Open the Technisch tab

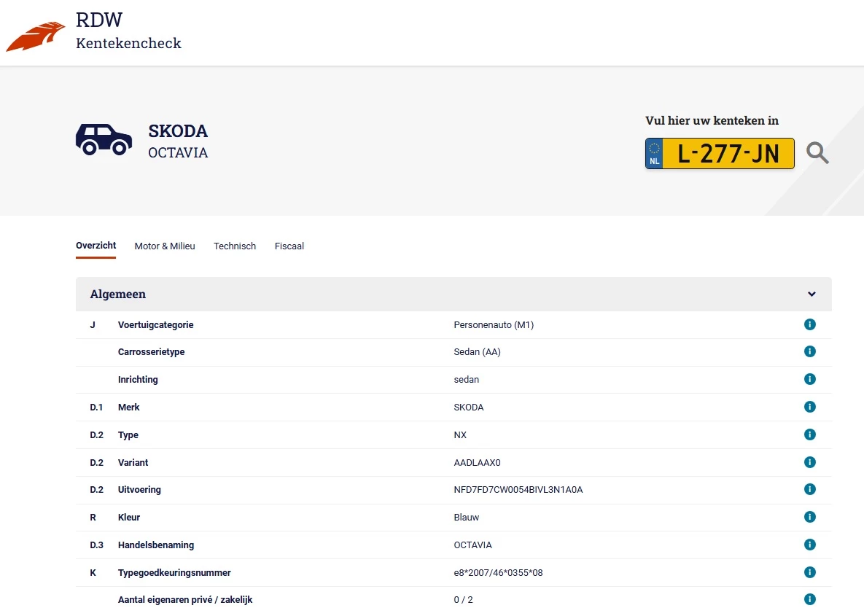[x=235, y=246]
